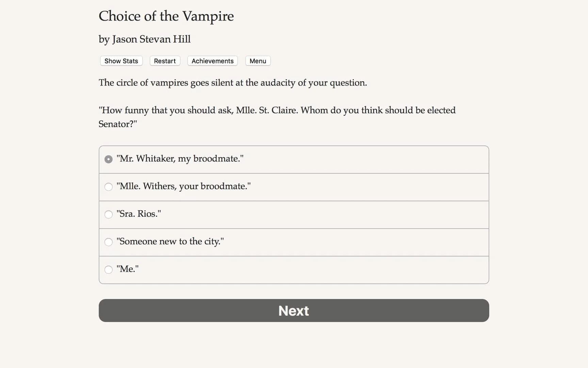Open the Show Stats panel
This screenshot has width=588, height=368.
(x=121, y=61)
